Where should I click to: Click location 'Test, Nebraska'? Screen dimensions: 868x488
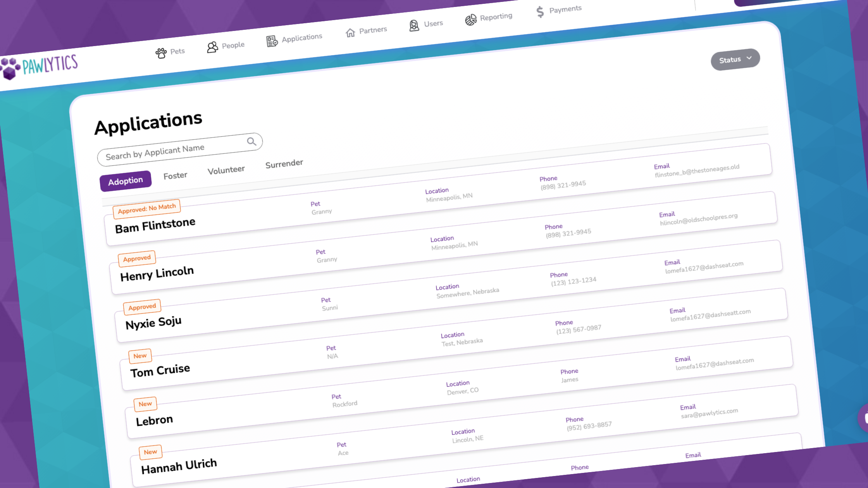462,342
